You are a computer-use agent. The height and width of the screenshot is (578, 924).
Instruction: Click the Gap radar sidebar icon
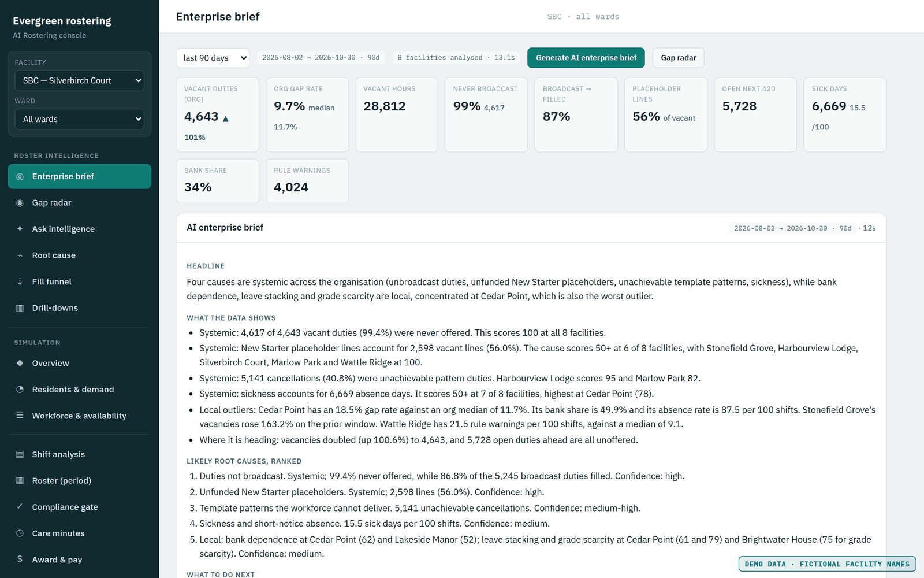[x=20, y=203]
